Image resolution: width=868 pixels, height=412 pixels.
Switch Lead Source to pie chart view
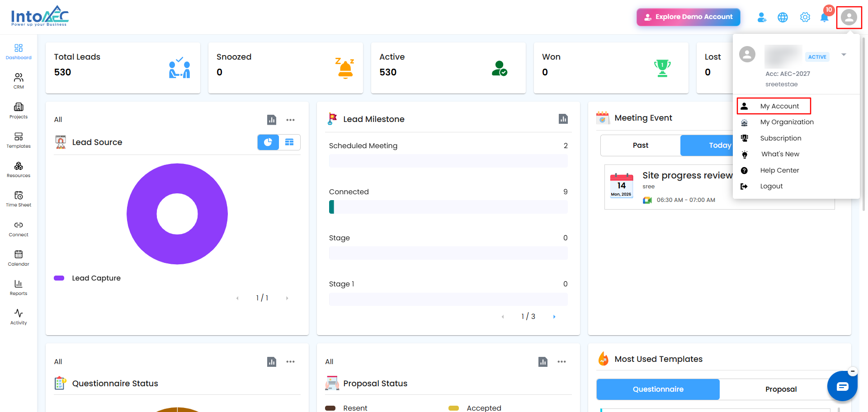pyautogui.click(x=268, y=142)
